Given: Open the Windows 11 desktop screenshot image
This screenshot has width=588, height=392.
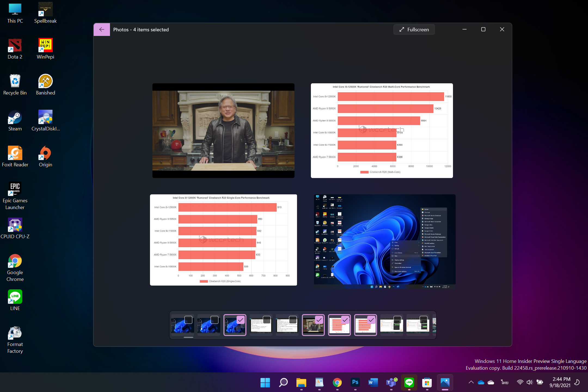Looking at the screenshot, I should coord(385,241).
